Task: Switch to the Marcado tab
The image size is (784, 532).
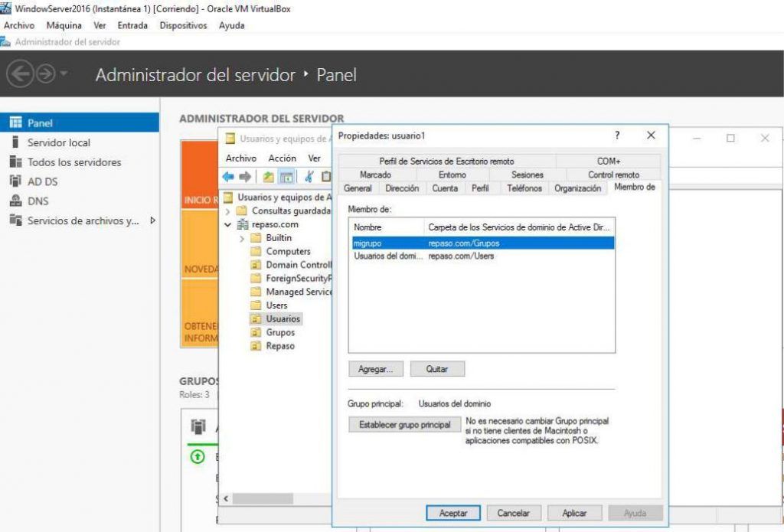Action: (x=375, y=175)
